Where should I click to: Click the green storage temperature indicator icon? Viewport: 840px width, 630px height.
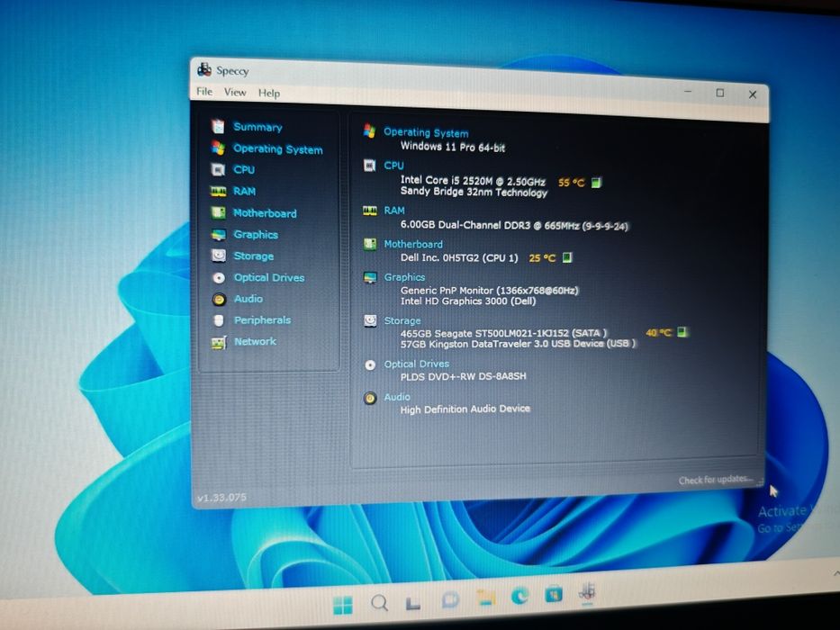[x=682, y=332]
